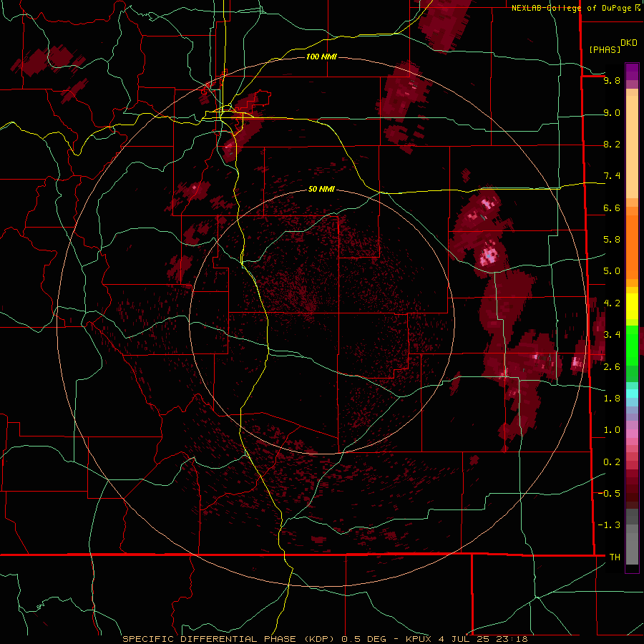Select the 9.0 scale label
Viewport: 644px width, 644px height.
(x=612, y=112)
